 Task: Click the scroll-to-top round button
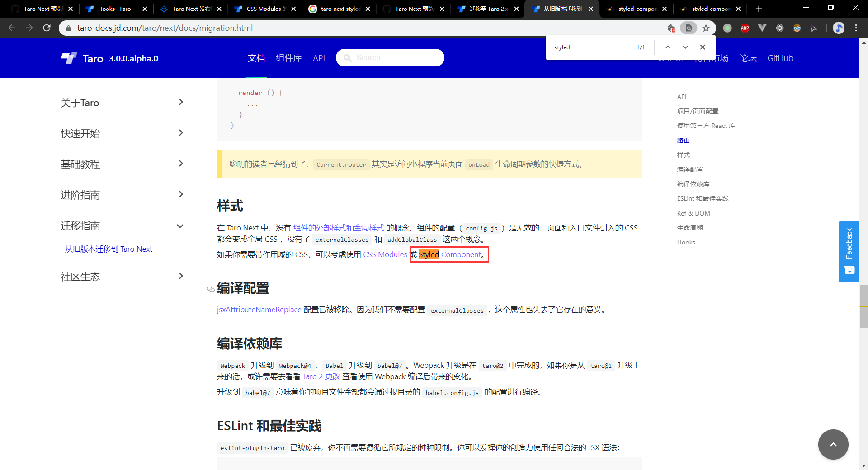tap(833, 444)
